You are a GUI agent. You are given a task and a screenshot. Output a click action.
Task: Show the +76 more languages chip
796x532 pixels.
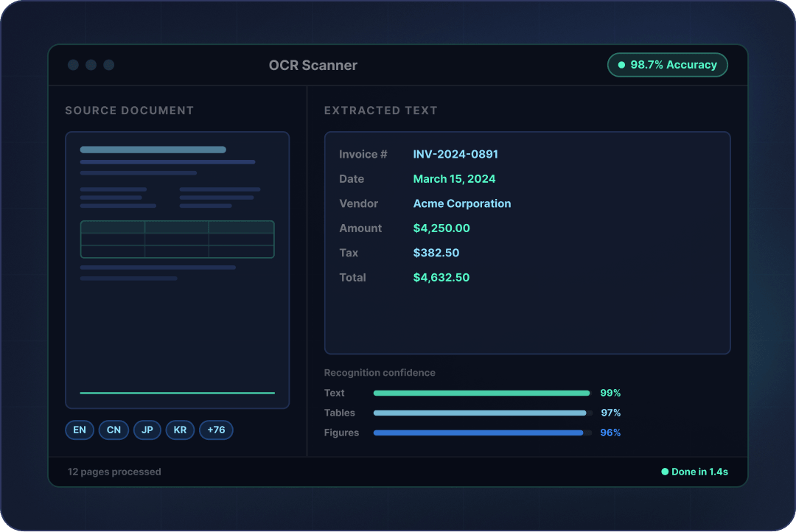tap(216, 430)
